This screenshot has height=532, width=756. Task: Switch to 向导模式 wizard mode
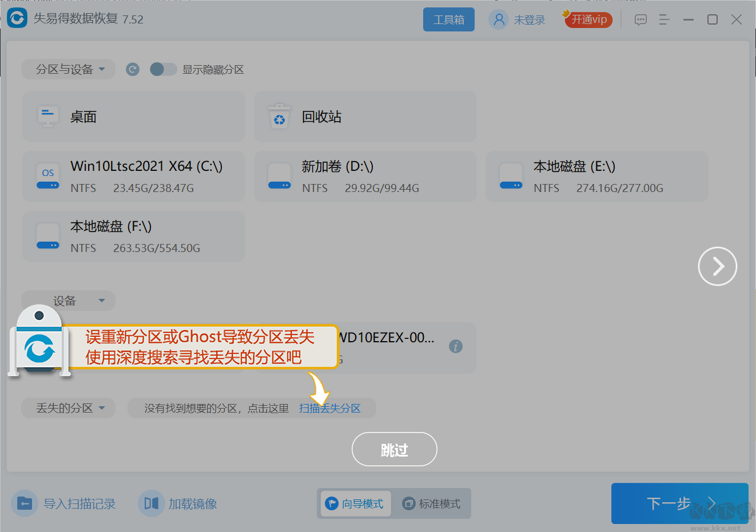click(x=356, y=503)
